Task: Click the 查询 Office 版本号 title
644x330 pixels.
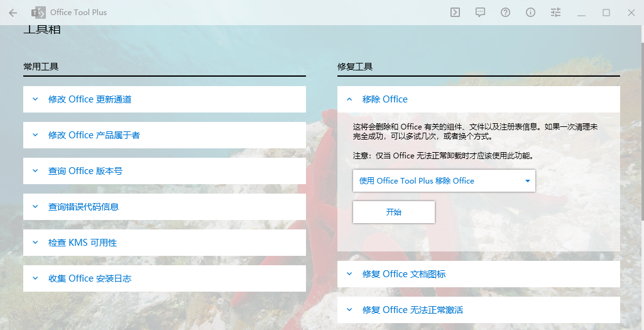Action: pos(85,170)
